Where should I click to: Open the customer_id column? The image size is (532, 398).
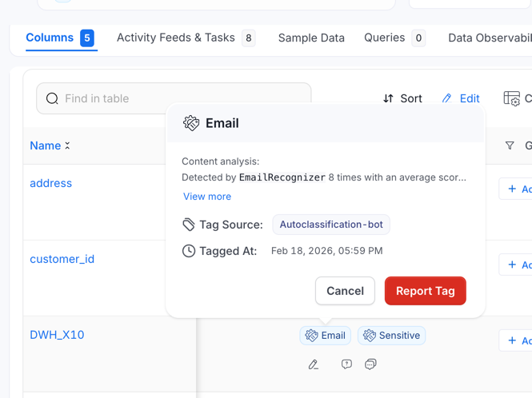(x=62, y=259)
